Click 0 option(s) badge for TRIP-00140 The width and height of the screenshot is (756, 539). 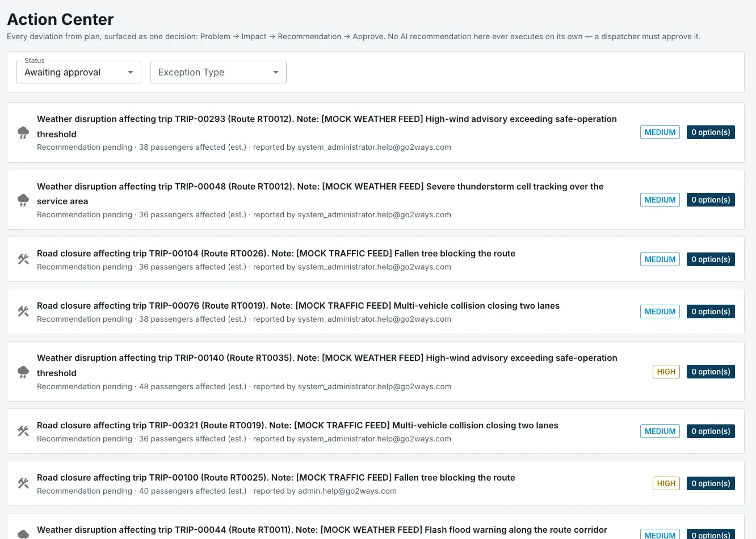click(711, 372)
